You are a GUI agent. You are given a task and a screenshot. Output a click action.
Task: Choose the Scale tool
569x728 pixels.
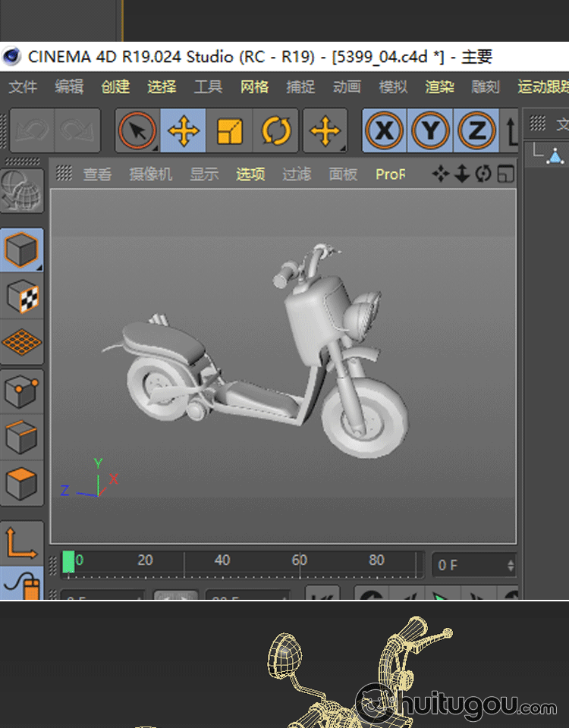[x=229, y=131]
